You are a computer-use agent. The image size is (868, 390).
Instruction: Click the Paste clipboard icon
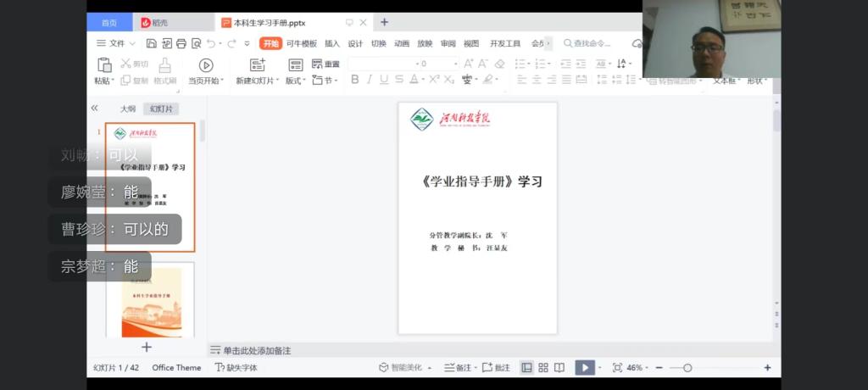(x=104, y=64)
